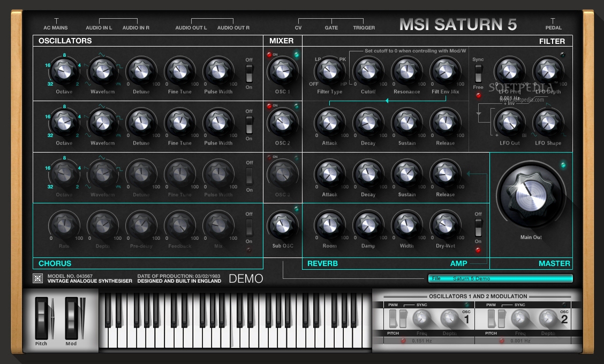Click the red LED beside 0.001 Hz in OSC 2 modulation
The width and height of the screenshot is (604, 364).
(x=502, y=340)
